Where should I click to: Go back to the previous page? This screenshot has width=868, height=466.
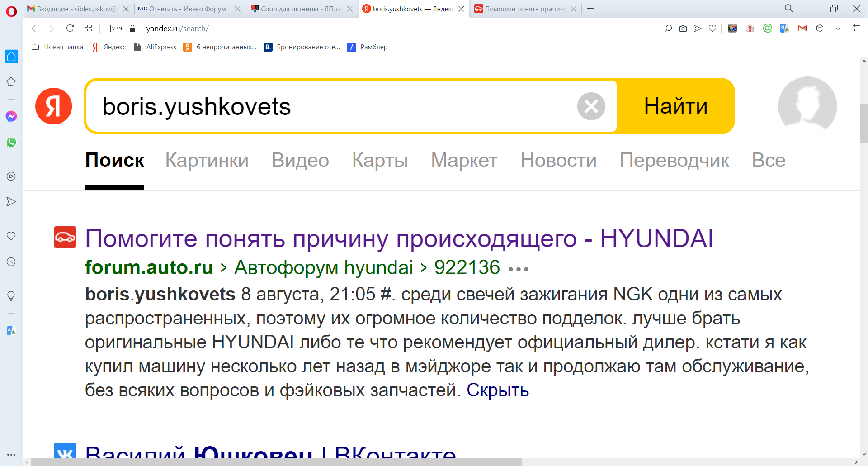tap(34, 29)
